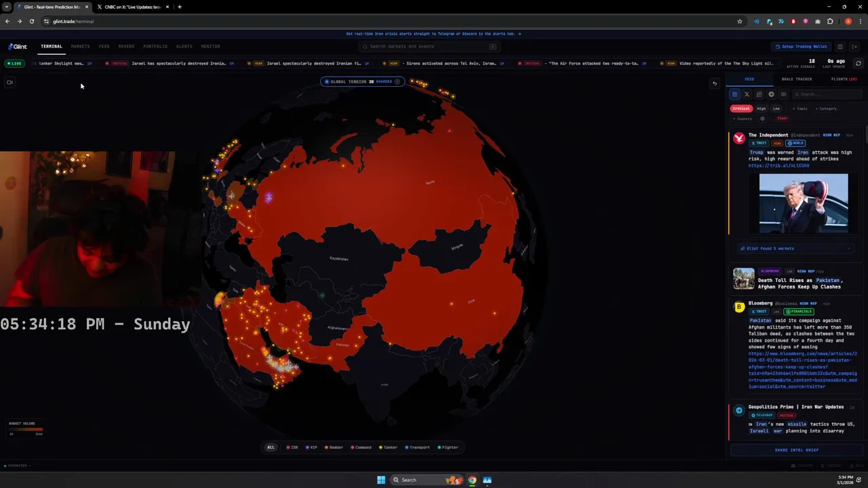Click the purple aircraft marker on the globe

coord(269,198)
